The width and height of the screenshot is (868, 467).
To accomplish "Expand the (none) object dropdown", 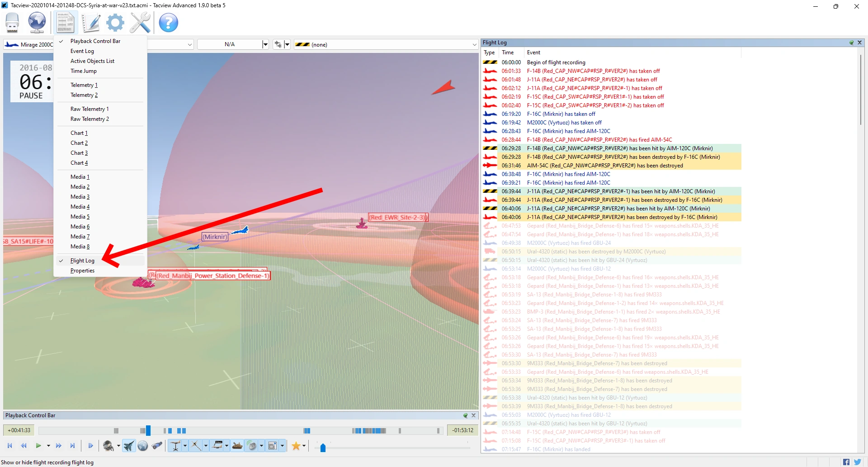I will pos(474,44).
